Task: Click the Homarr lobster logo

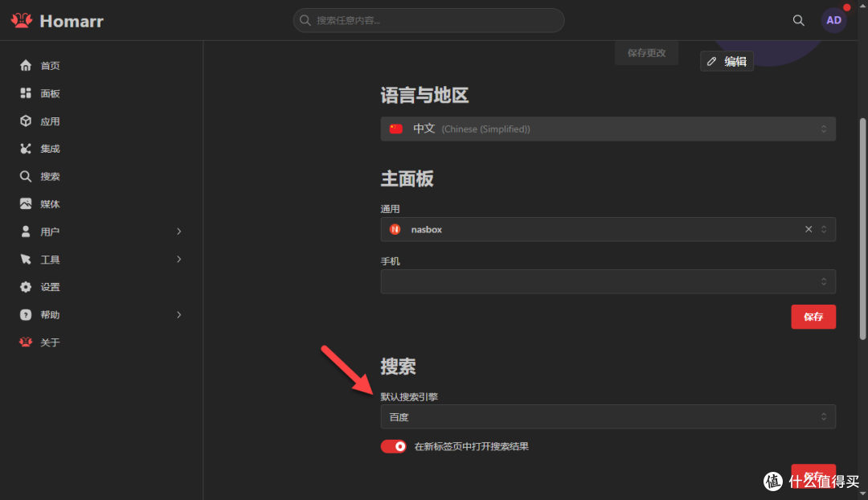Action: [22, 20]
